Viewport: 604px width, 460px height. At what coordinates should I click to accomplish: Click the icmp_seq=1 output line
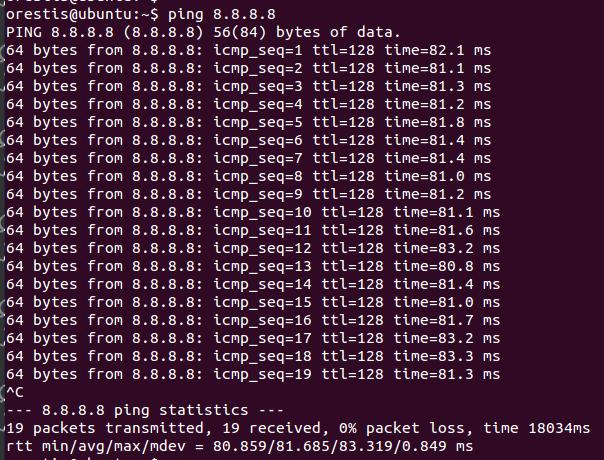coord(248,50)
